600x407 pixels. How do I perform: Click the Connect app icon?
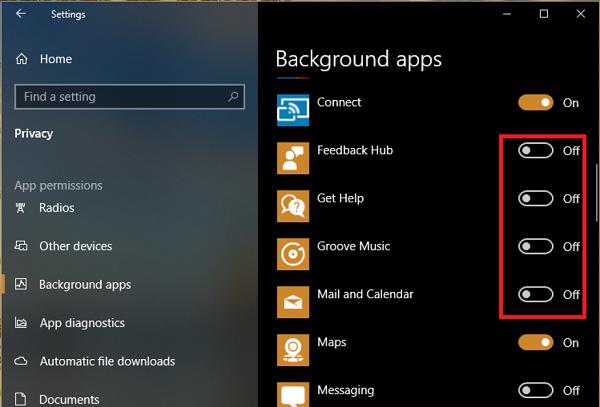click(292, 109)
